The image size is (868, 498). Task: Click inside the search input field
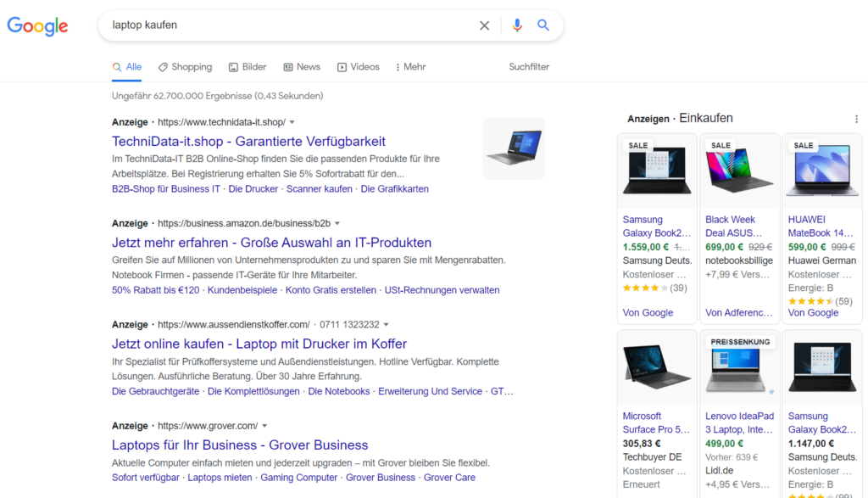coord(297,25)
